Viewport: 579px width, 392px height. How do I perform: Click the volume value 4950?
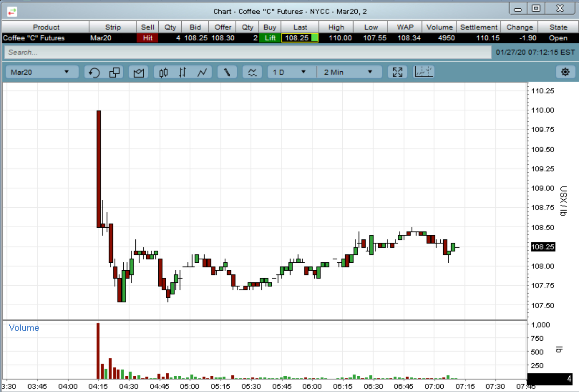click(446, 38)
